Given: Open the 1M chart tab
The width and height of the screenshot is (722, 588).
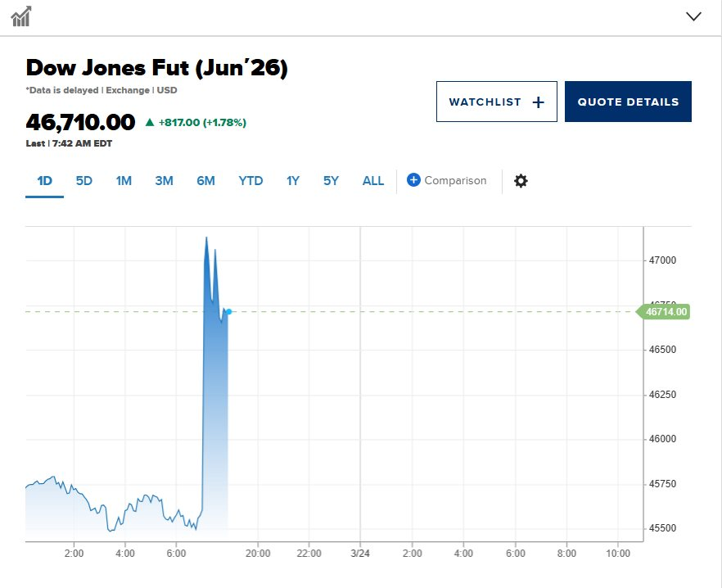Looking at the screenshot, I should tap(124, 180).
